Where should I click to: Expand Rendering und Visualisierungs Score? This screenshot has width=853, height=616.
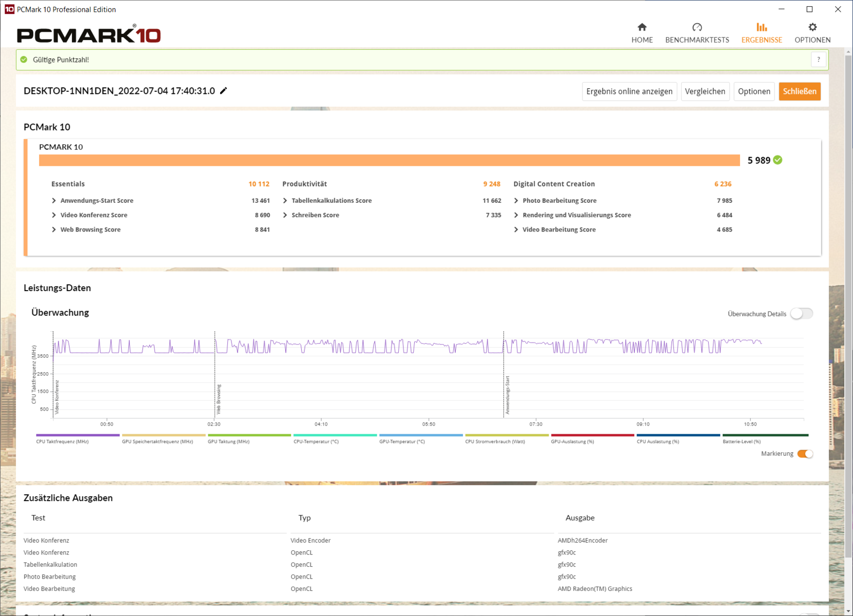516,215
